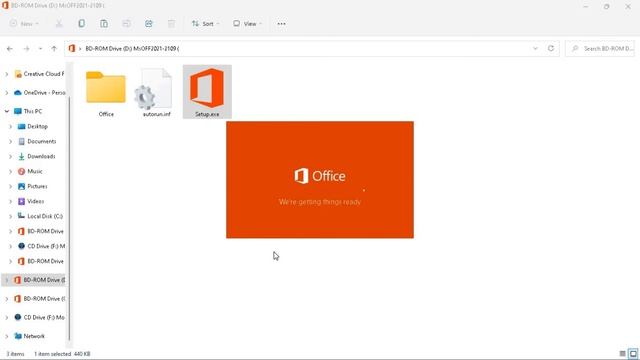The height and width of the screenshot is (360, 640).
Task: Select This PC in sidebar
Action: 28,111
